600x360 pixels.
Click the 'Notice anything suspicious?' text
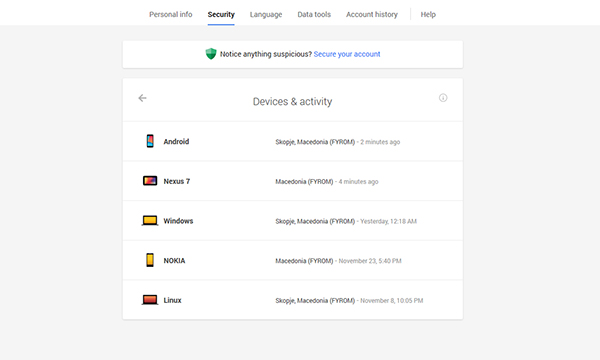266,54
